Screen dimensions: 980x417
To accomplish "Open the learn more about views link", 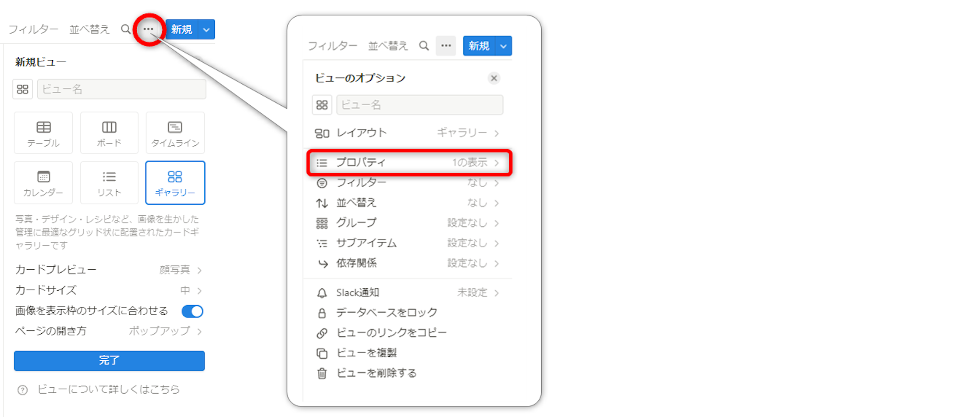I will [108, 389].
